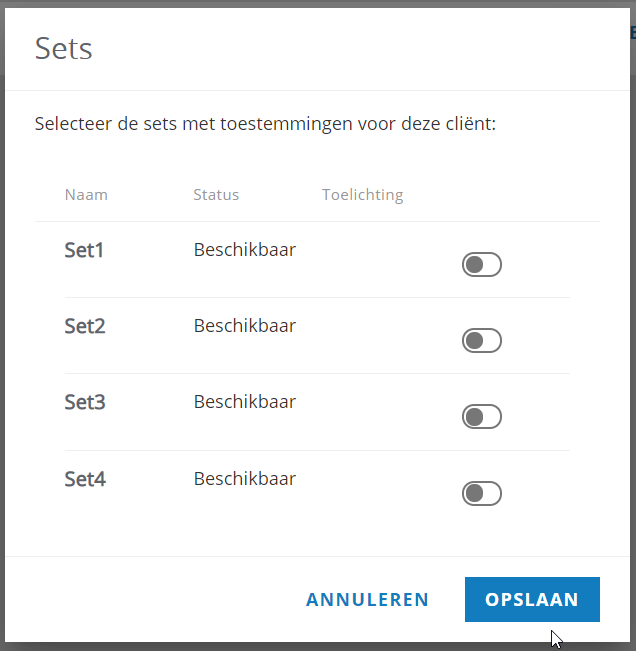The image size is (636, 651).
Task: Enable the Set1 toggle switch
Action: pos(482,264)
